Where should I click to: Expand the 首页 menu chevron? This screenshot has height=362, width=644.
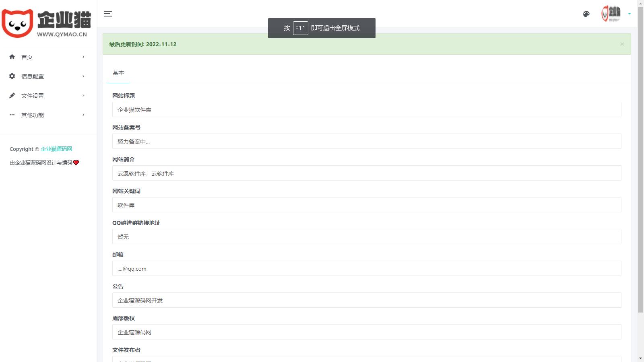click(83, 57)
